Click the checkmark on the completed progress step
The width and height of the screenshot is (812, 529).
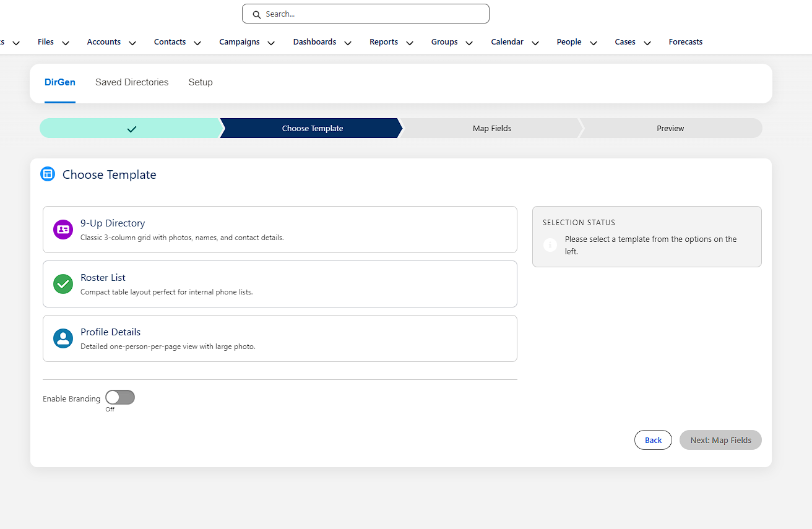click(131, 128)
